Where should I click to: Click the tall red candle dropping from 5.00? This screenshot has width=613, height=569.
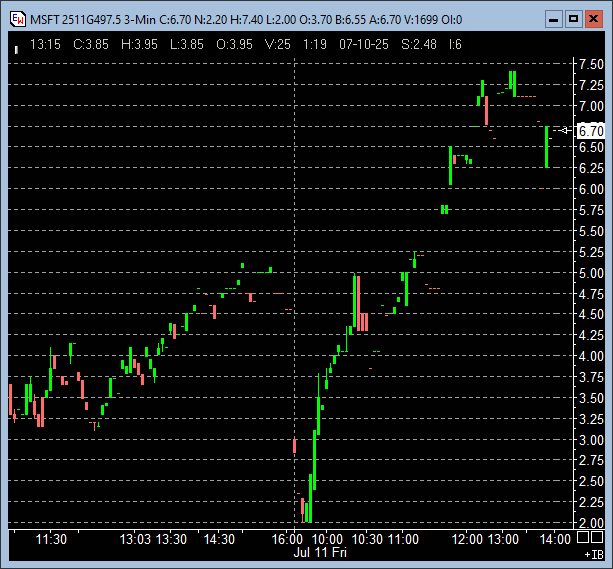pos(358,303)
